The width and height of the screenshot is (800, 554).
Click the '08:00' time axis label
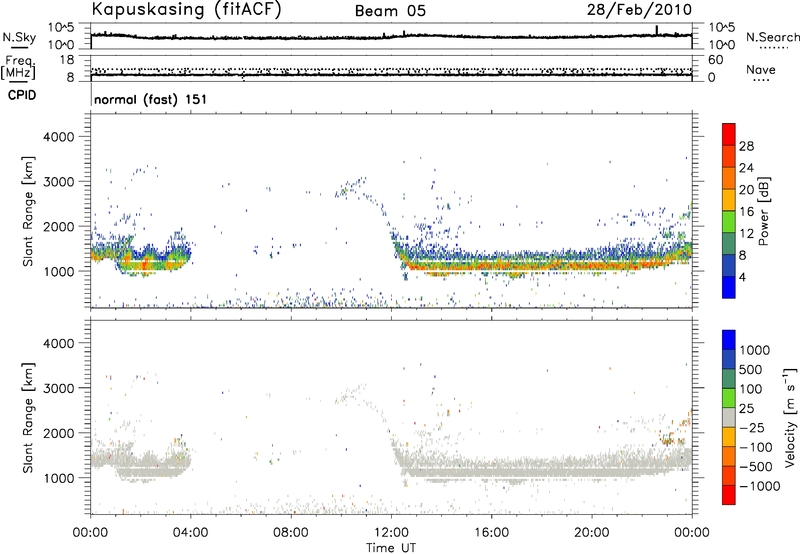(291, 533)
